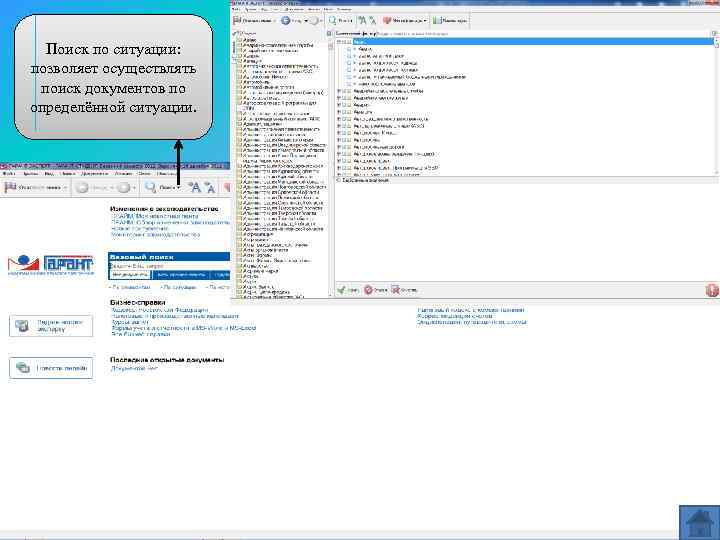Click the Новости онлайн button

coord(51,368)
